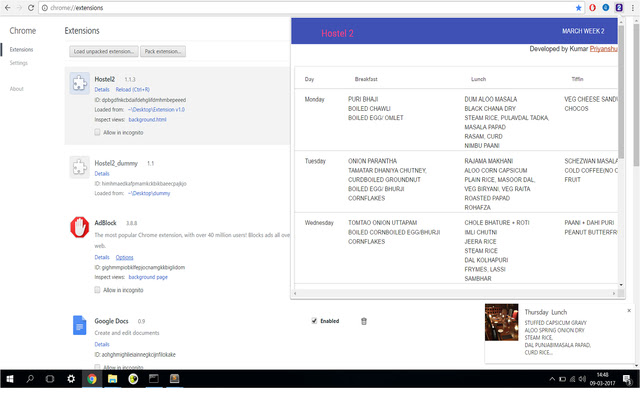Screen dimensions: 640x400
Task: Click the popup horizontal scrollbar right arrow
Action: click(613, 293)
